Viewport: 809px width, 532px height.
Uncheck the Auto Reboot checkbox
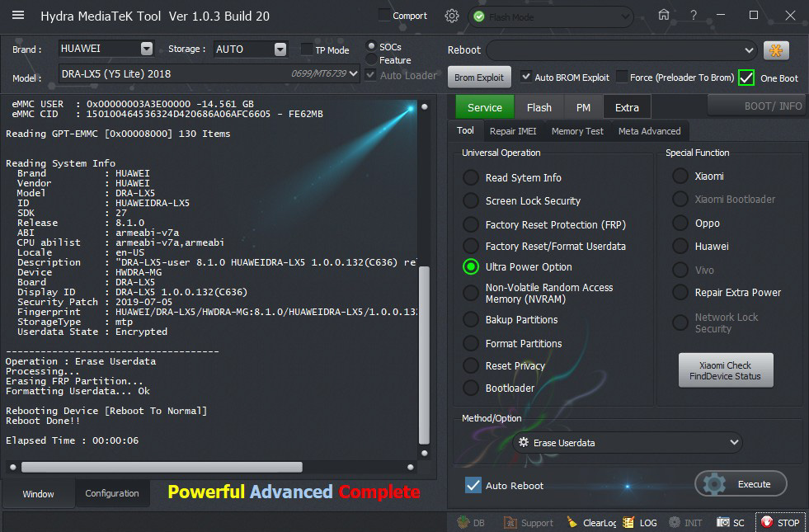tap(473, 485)
